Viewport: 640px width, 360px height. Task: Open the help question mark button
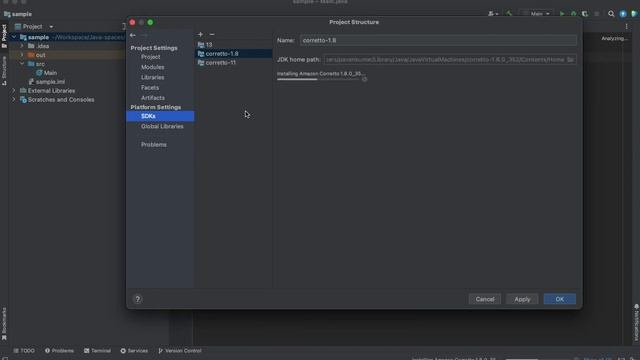pos(138,299)
